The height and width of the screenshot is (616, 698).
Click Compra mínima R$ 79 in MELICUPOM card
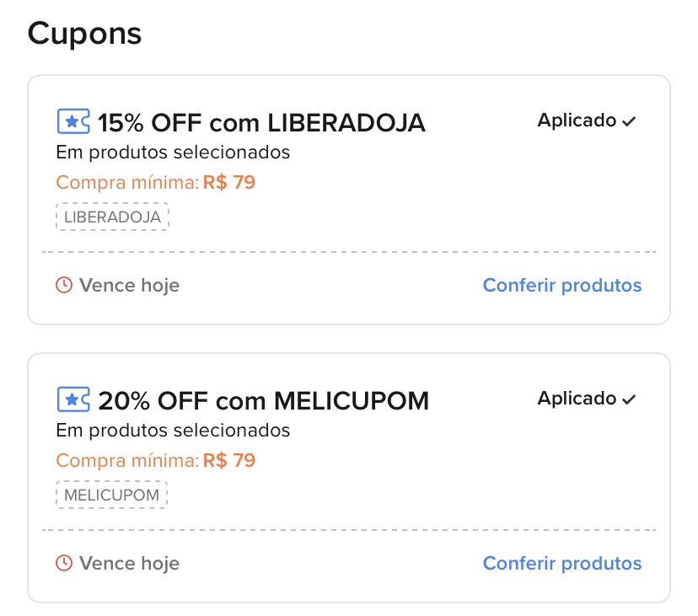pyautogui.click(x=155, y=460)
